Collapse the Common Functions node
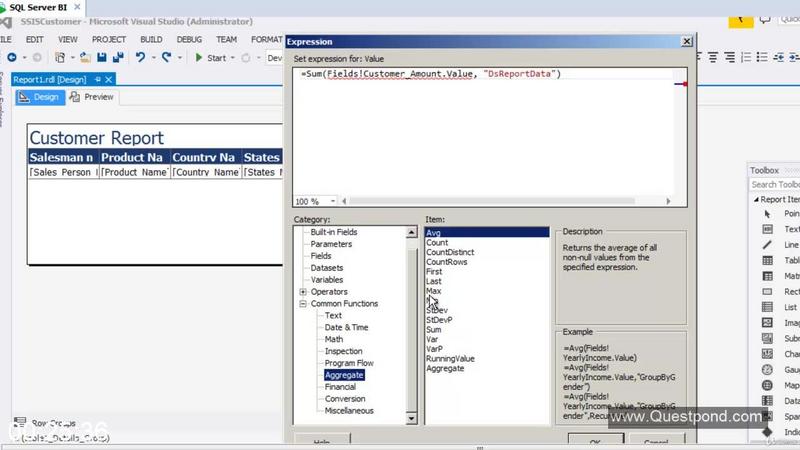This screenshot has width=800, height=450. pos(303,304)
